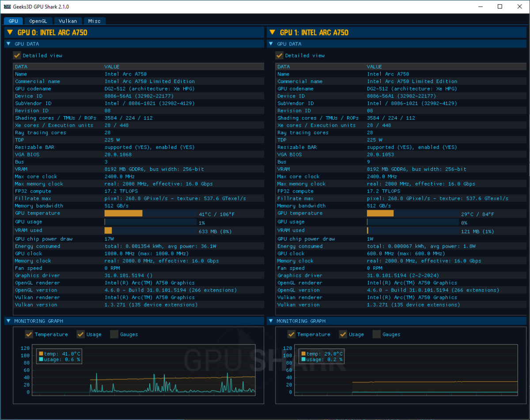Click the 41°C / 106°F temperature label

click(x=217, y=214)
